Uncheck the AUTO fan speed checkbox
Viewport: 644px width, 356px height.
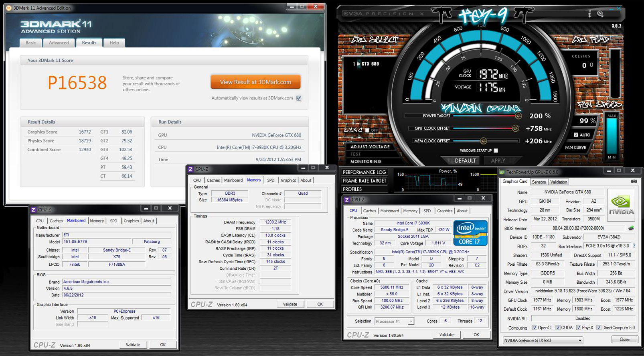tap(576, 135)
